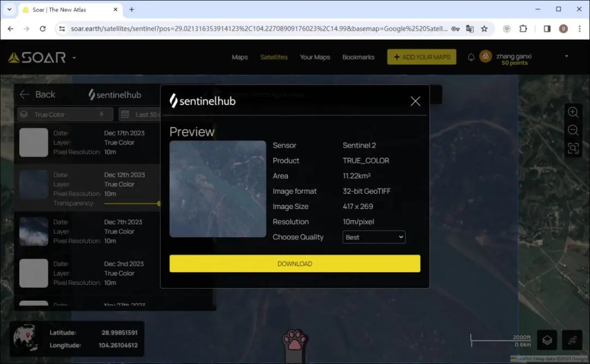Select the Dec 17th 2023 image thumbnail
The height and width of the screenshot is (364, 590).
point(33,142)
